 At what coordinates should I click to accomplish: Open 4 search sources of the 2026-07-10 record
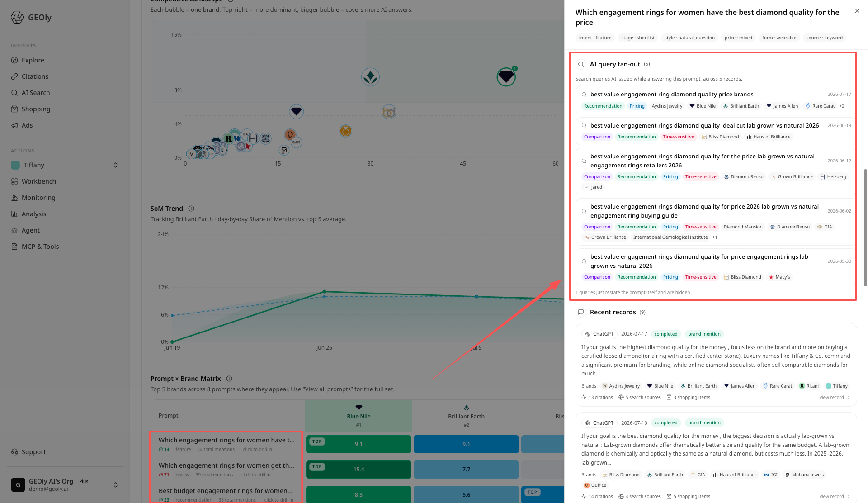coord(640,497)
